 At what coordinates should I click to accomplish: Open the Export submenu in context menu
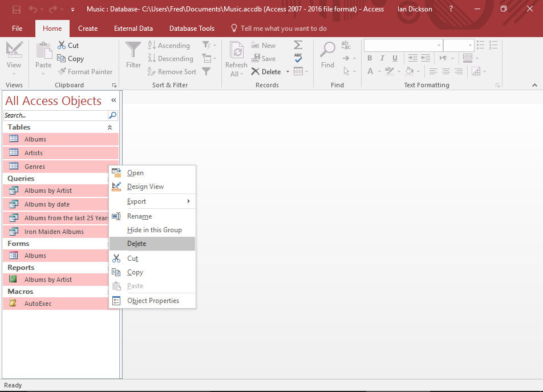[152, 201]
